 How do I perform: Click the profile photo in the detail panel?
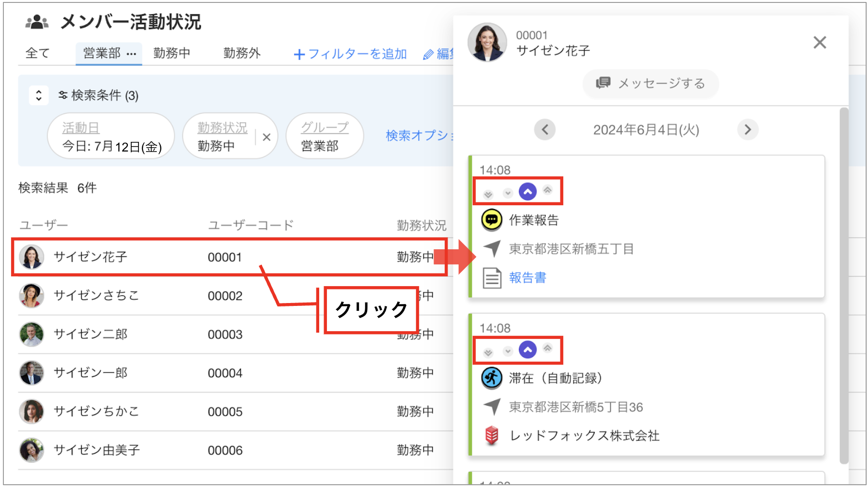pyautogui.click(x=487, y=43)
